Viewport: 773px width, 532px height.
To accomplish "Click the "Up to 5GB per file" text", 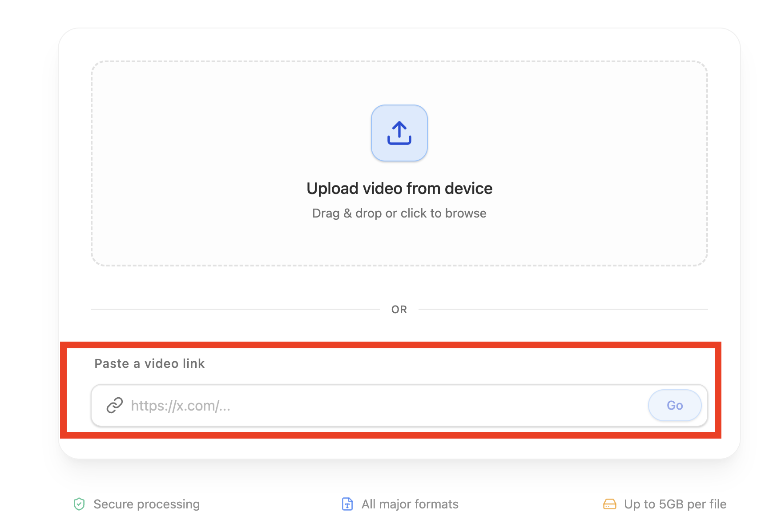I will point(675,504).
